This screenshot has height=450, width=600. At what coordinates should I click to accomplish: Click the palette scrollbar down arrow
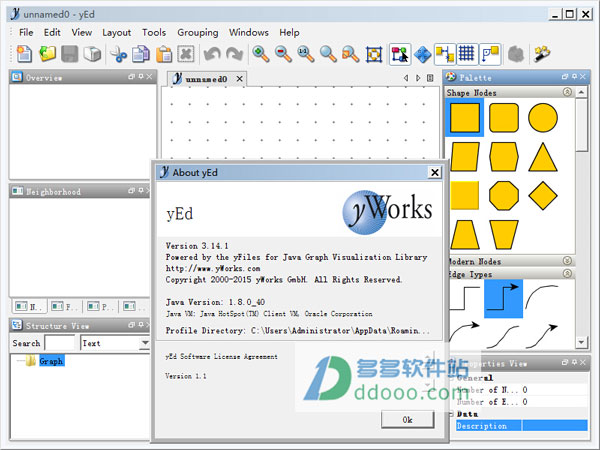click(x=582, y=342)
